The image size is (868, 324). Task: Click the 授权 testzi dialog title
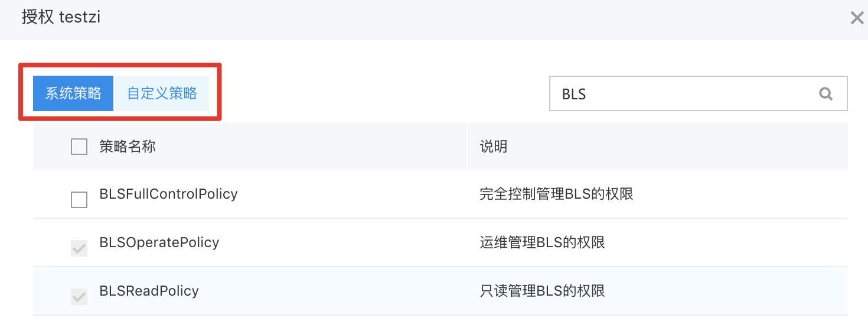[x=61, y=17]
